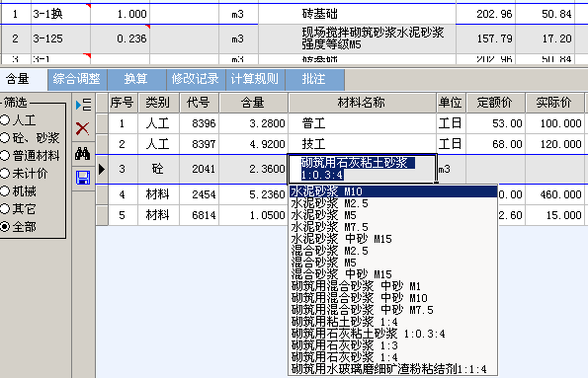The height and width of the screenshot is (378, 588).
Task: Click the black row pointer arrow on row 3
Action: pos(102,170)
